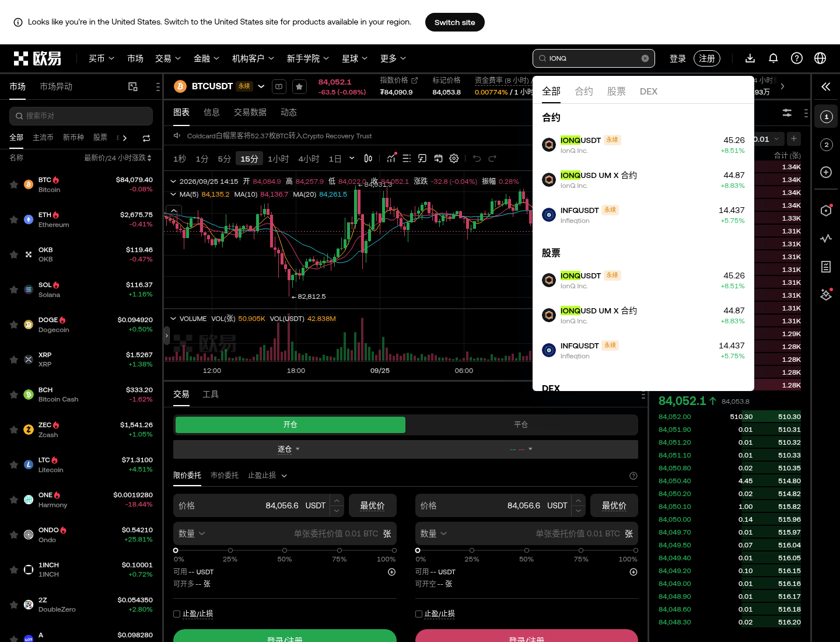Expand the 数量 unit dropdown on the long side
This screenshot has height=642, width=840.
point(192,533)
